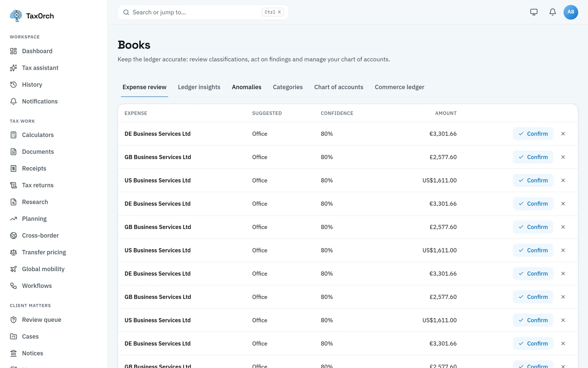Open the AB user avatar menu

(571, 12)
